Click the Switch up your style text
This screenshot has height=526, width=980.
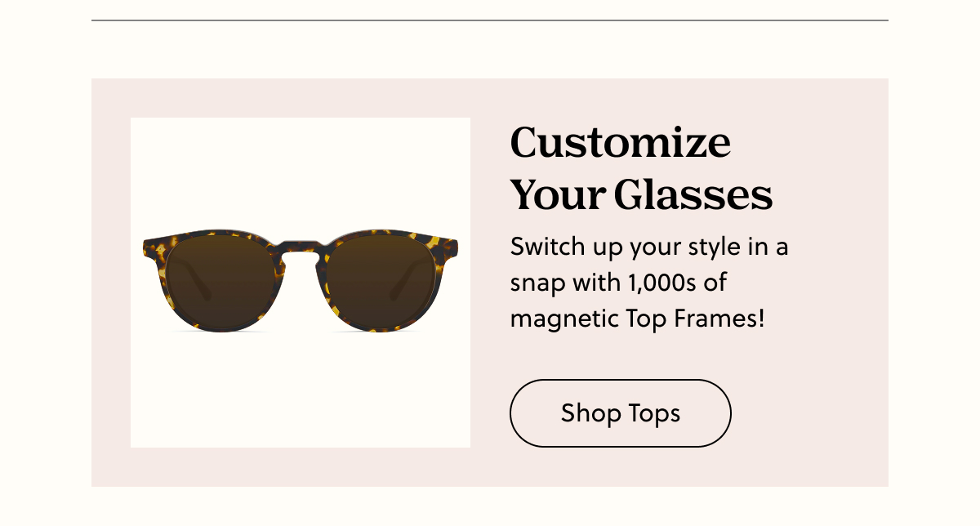[x=649, y=246]
